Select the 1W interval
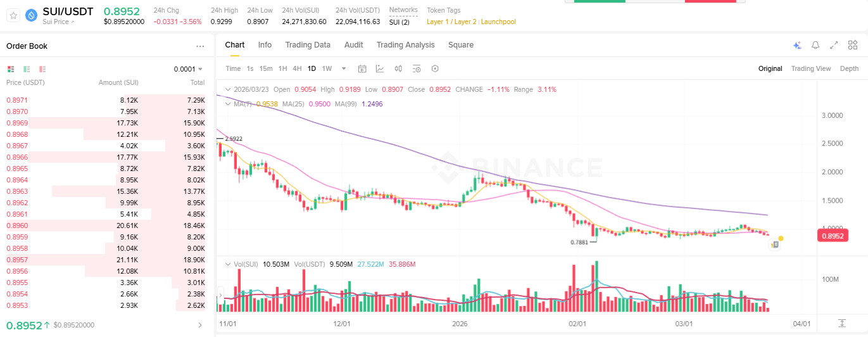 [327, 68]
